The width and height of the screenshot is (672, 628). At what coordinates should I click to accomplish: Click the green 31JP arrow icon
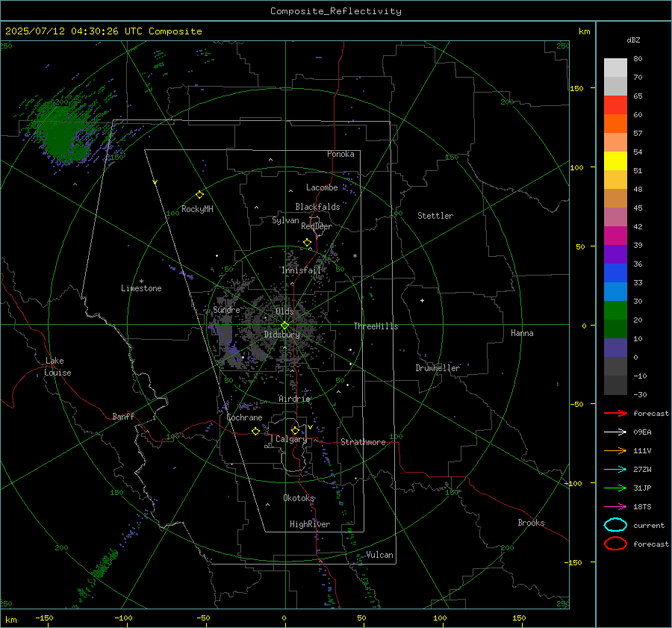615,488
